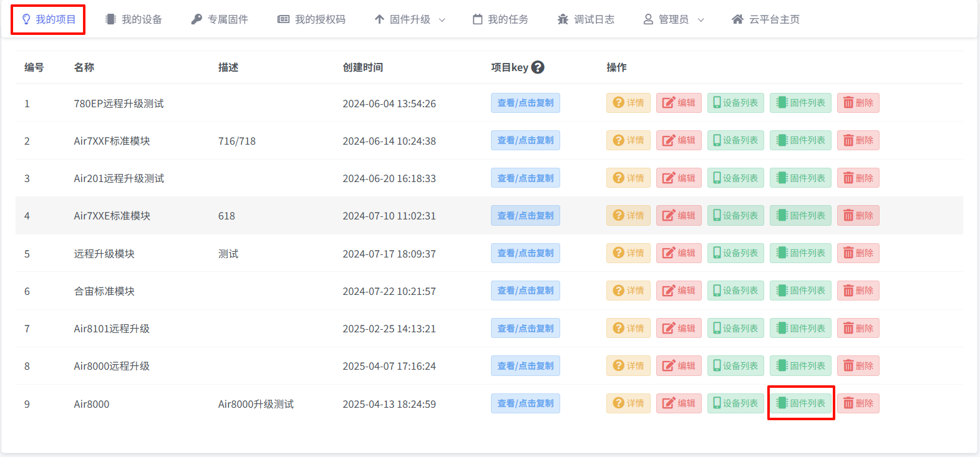View 详情 of Air8000 row 9
This screenshot has height=457, width=980.
[628, 403]
